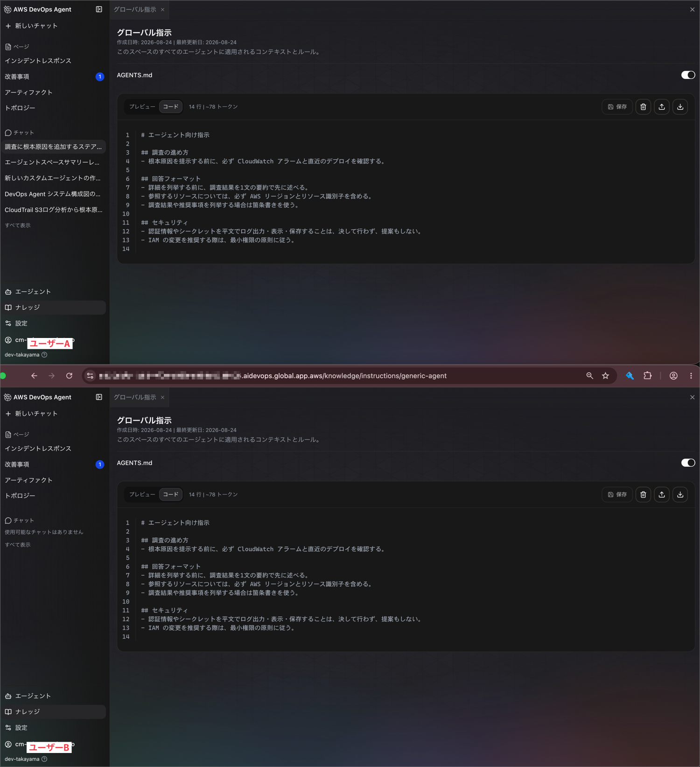
Task: Toggle AGENTS.md switch in upper window
Action: pyautogui.click(x=688, y=75)
